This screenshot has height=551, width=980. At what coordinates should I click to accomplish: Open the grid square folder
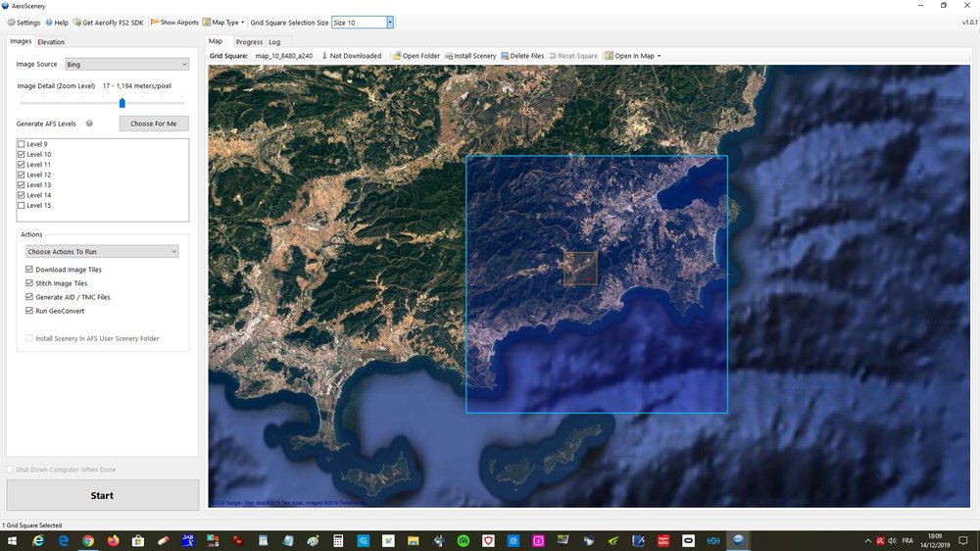coord(416,56)
